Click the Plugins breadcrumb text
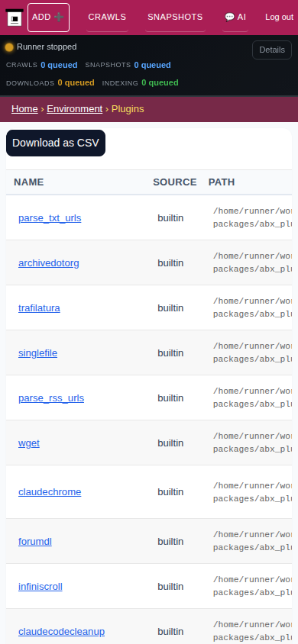Screen dimensions: 298x644 [x=128, y=109]
